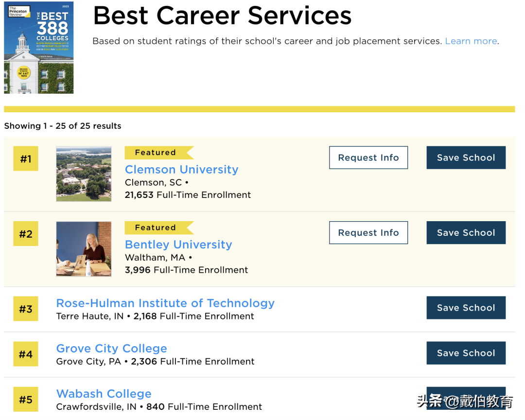Open the Clemson University campus photo
This screenshot has width=525, height=420.
(x=84, y=174)
